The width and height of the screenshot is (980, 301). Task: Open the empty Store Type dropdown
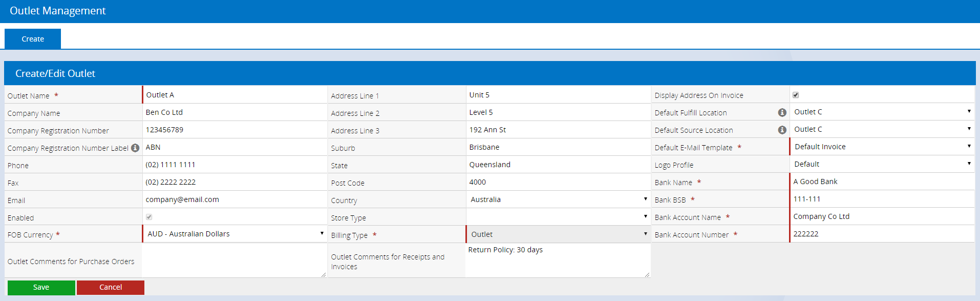click(x=559, y=217)
